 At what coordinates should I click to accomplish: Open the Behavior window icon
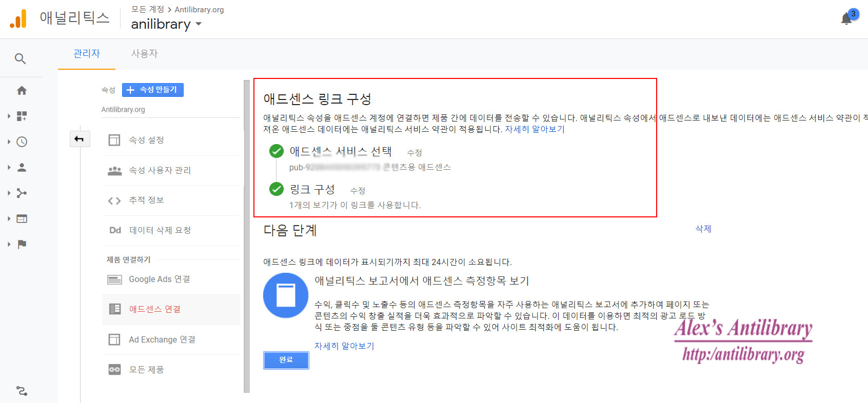[x=22, y=219]
